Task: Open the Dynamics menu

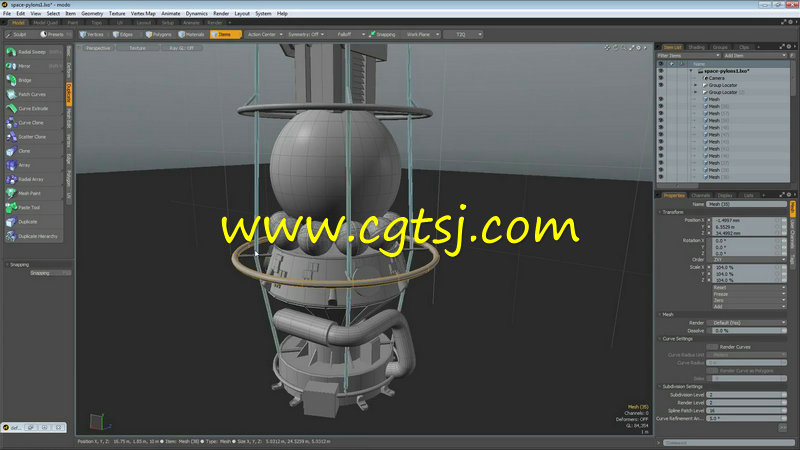Action: (196, 14)
